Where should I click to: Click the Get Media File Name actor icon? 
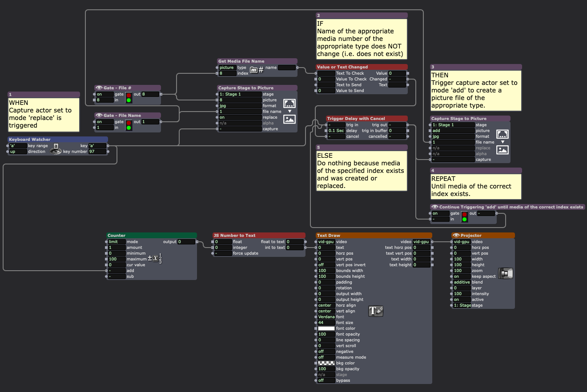click(x=257, y=70)
